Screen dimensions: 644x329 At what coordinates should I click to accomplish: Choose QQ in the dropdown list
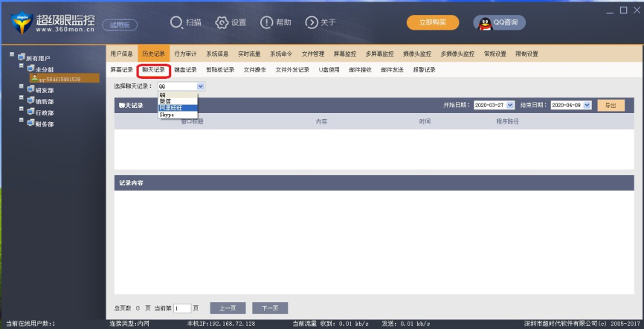click(x=178, y=95)
